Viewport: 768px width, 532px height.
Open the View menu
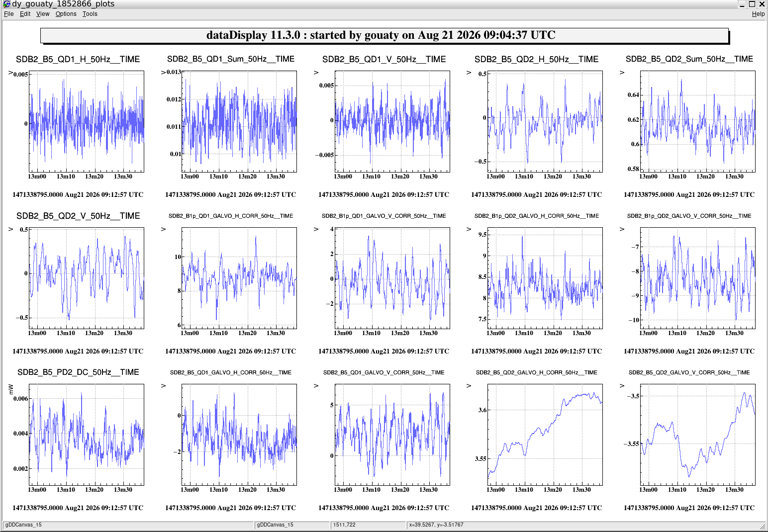(43, 14)
